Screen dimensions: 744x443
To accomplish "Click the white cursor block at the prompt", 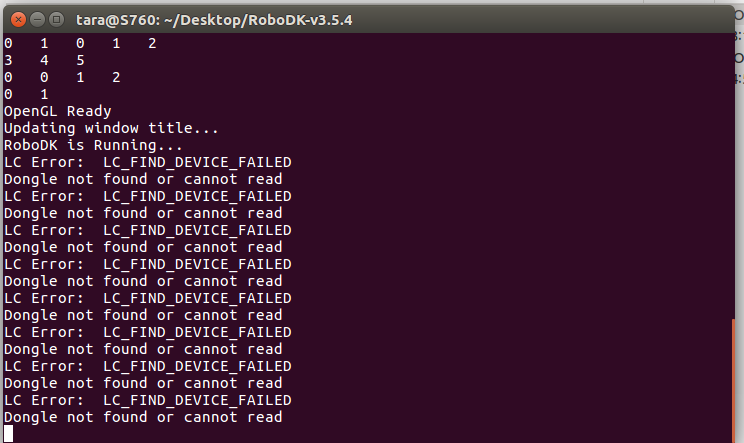I will pos(9,433).
